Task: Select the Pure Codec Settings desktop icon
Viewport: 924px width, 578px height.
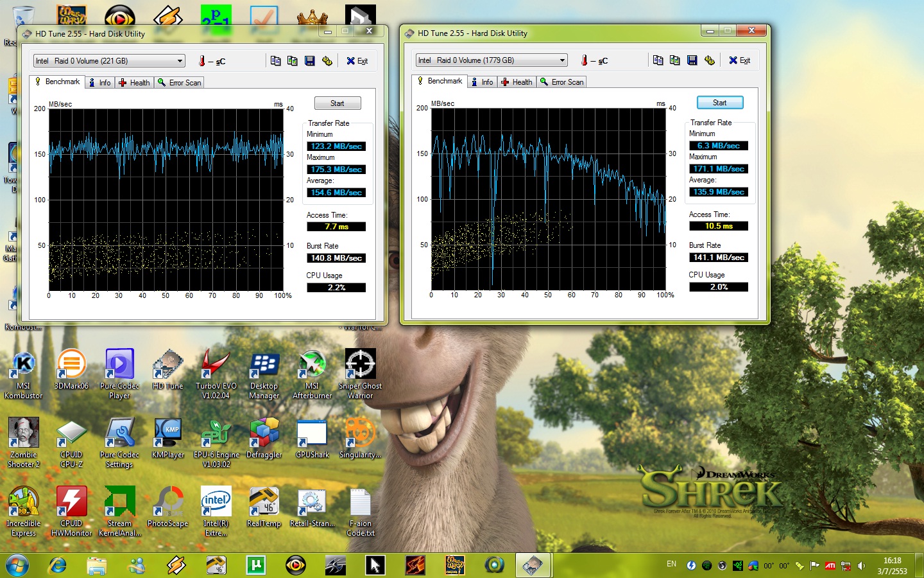Action: 119,443
